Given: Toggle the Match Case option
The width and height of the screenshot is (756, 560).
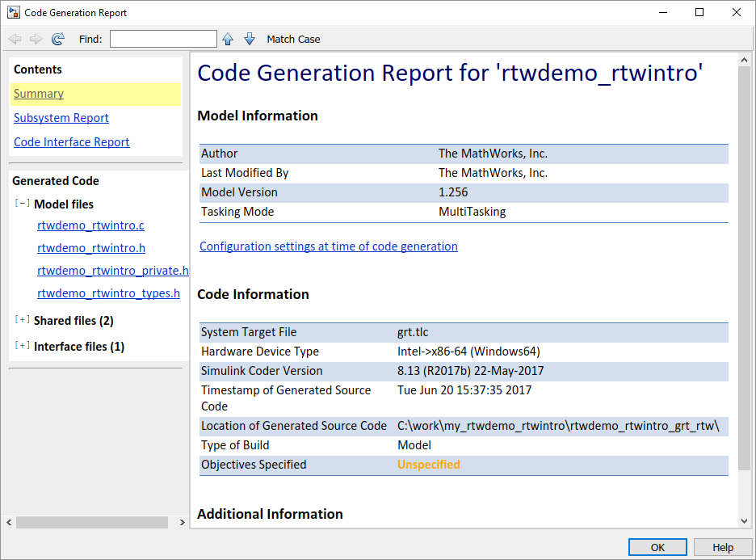Looking at the screenshot, I should pyautogui.click(x=293, y=39).
